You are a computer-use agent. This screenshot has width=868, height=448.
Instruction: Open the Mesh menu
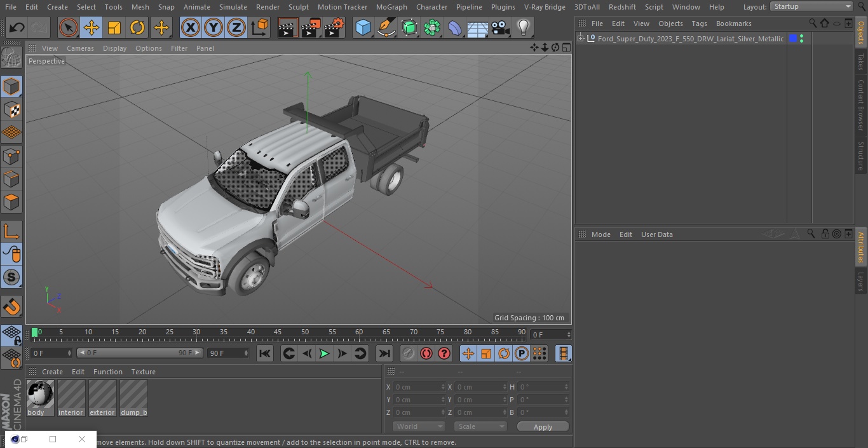coord(140,7)
